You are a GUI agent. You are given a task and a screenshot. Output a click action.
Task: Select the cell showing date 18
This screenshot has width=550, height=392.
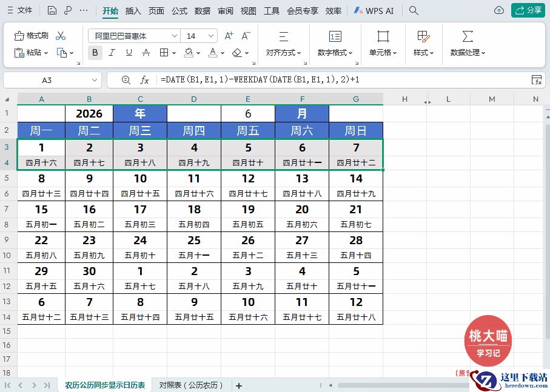194,209
